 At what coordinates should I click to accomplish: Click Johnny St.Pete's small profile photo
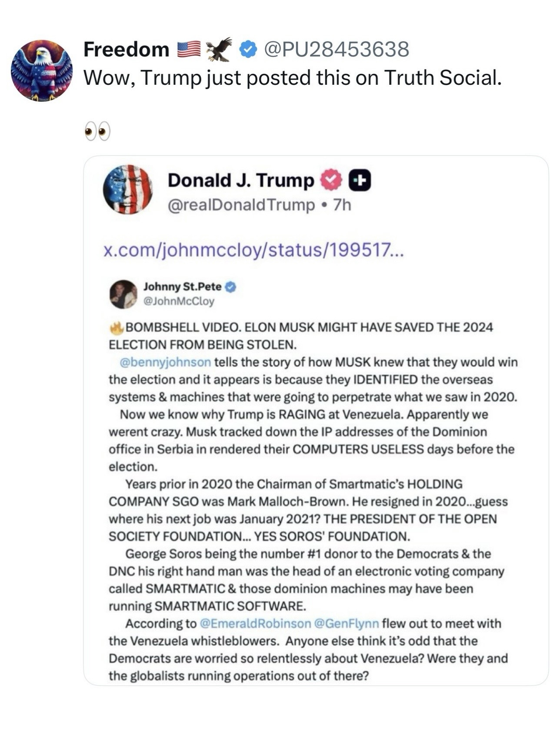coord(123,294)
